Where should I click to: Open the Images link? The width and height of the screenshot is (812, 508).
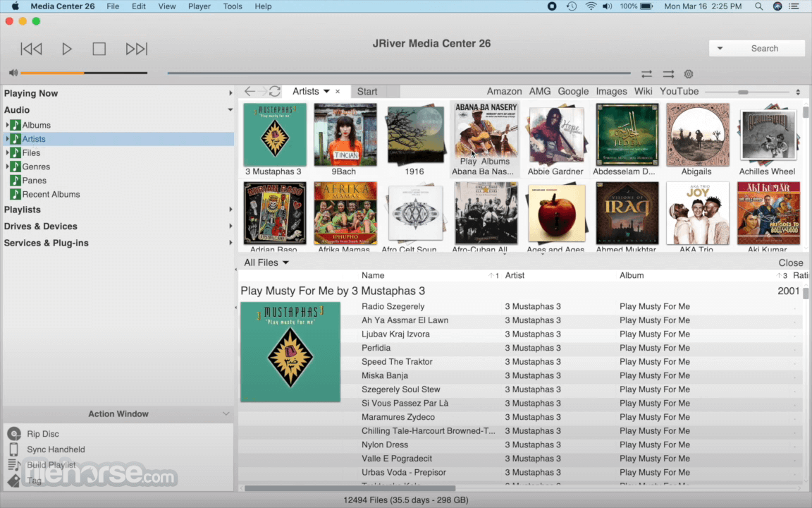click(611, 91)
